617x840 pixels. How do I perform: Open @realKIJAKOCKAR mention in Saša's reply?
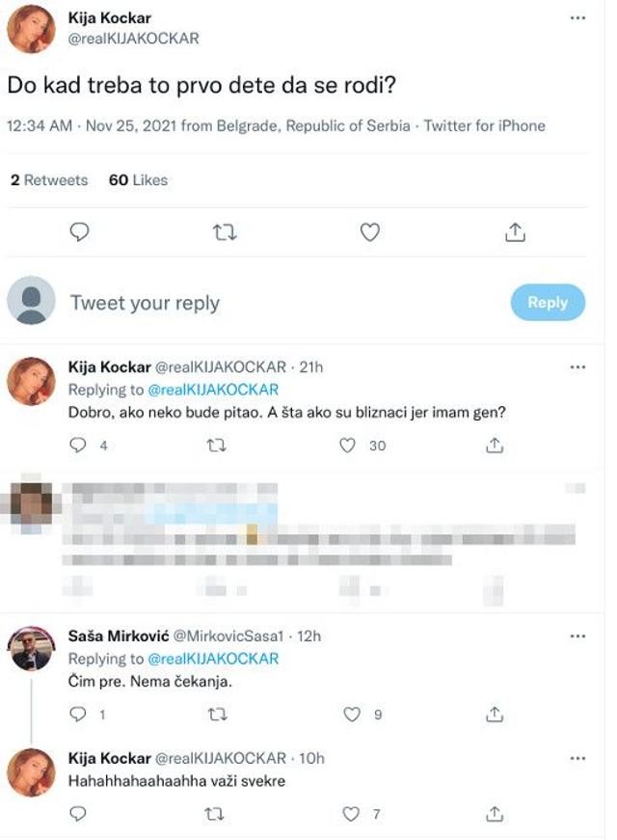tap(212, 659)
